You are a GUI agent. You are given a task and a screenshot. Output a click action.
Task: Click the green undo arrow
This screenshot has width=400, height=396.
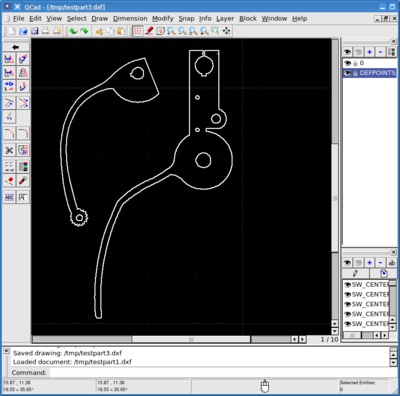tap(73, 31)
